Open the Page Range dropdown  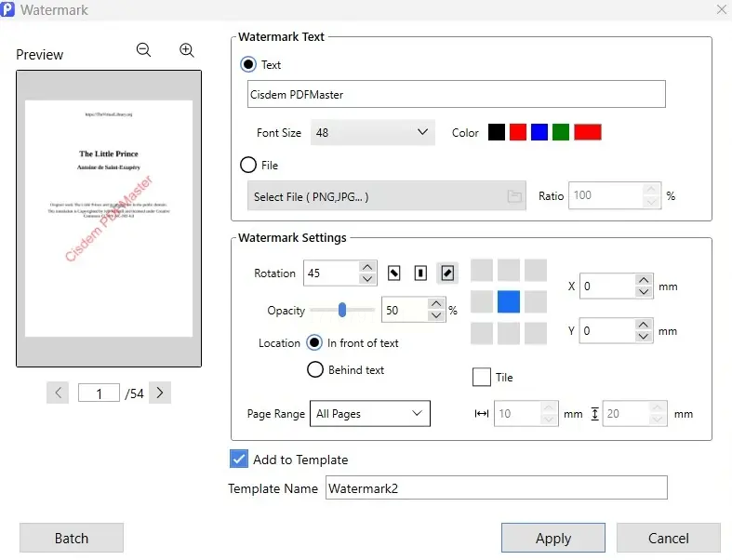point(370,413)
